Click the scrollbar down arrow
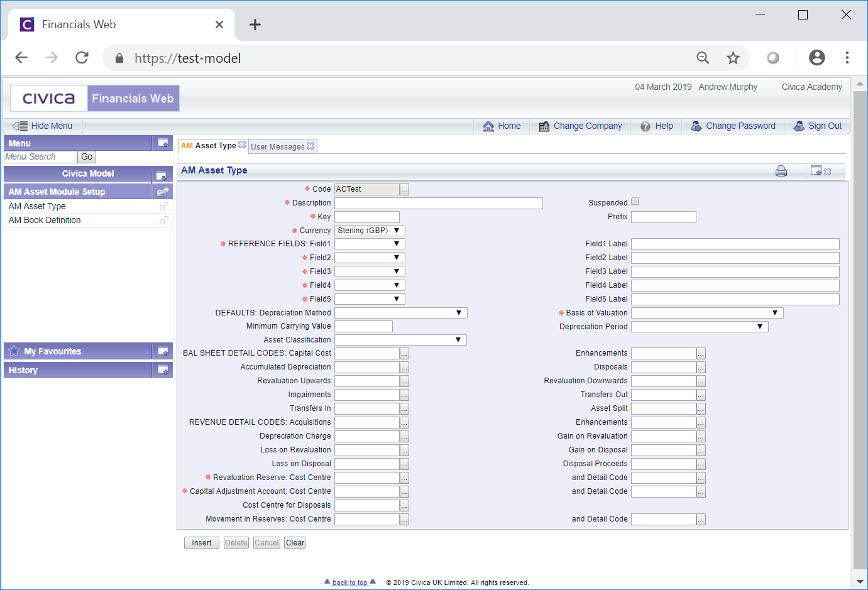Viewport: 868px width, 590px height. point(860,582)
